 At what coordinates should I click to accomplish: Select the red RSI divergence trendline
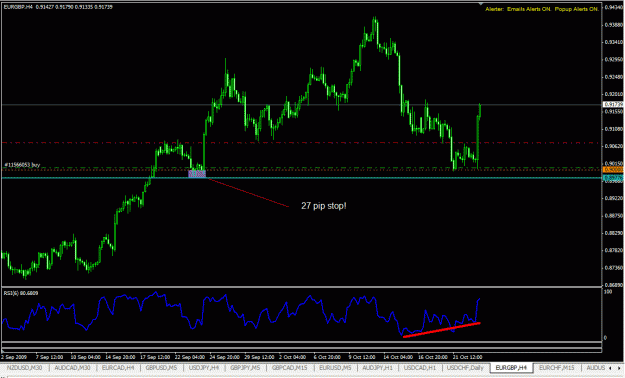(x=442, y=330)
